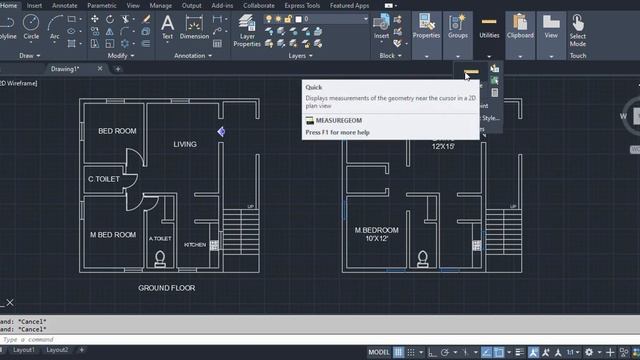Open the Parametric ribbon tab

pos(102,6)
